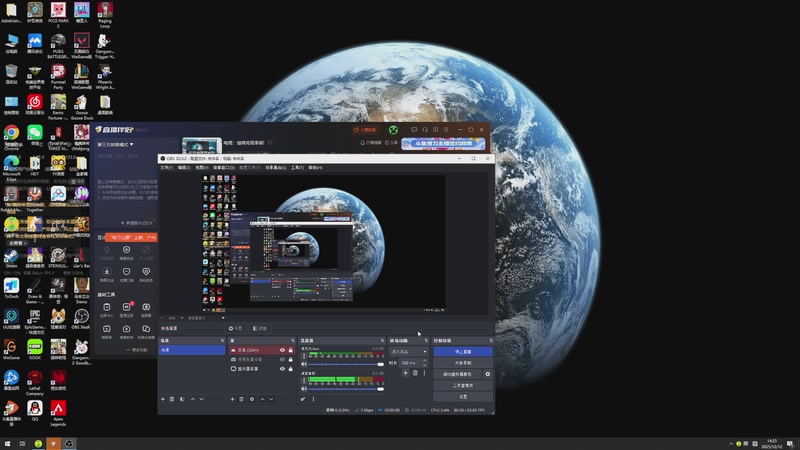Mute the first audio mixer track
This screenshot has height=450, width=800.
[304, 364]
